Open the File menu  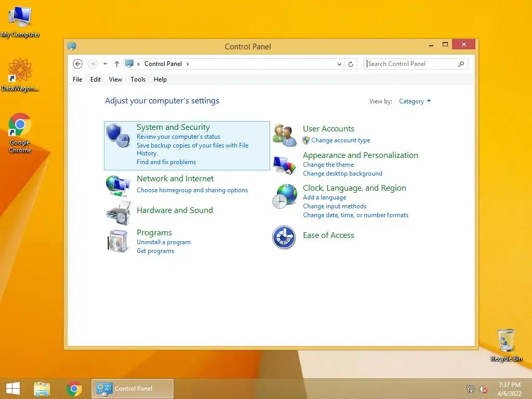click(x=77, y=79)
